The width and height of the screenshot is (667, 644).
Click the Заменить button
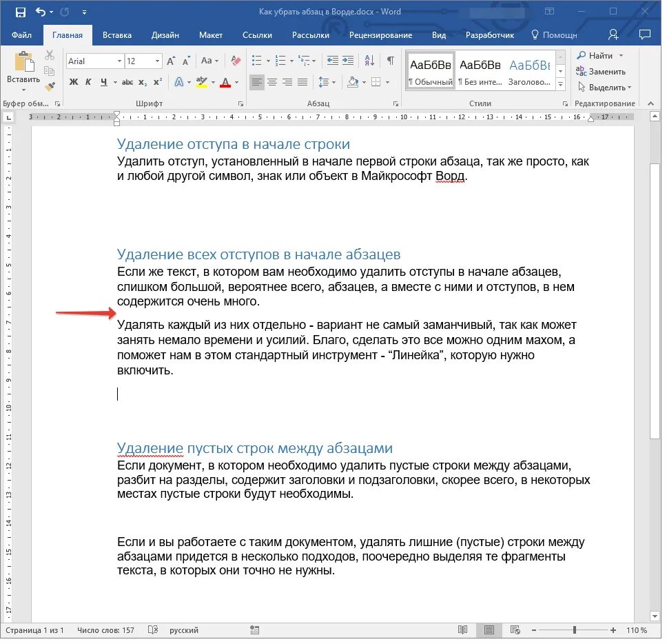coord(601,72)
